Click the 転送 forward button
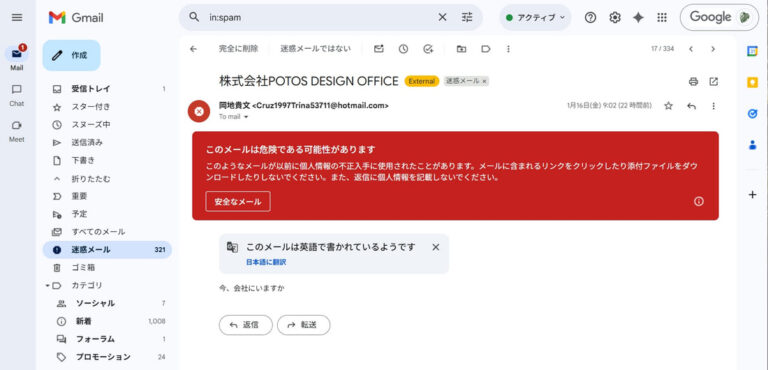 (304, 325)
